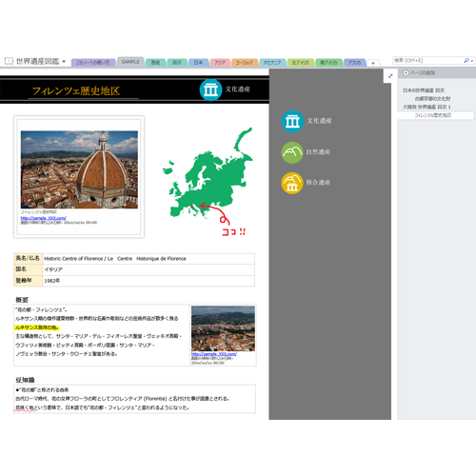Open the オセアニア section tab

(x=272, y=63)
